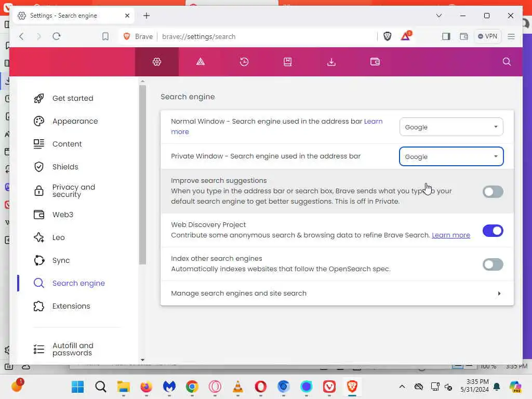This screenshot has width=532, height=399.
Task: Open Leo settings section
Action: coord(58,237)
